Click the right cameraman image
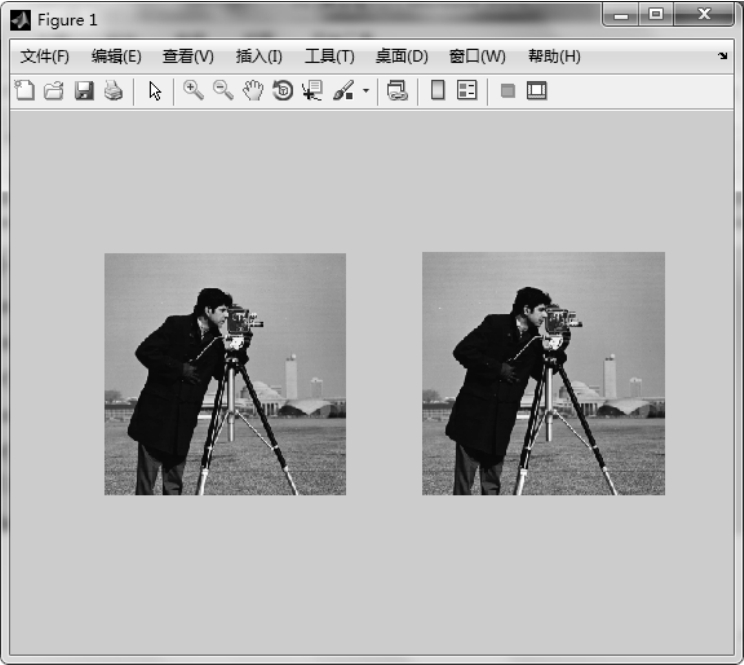Image resolution: width=744 pixels, height=665 pixels. [x=543, y=374]
